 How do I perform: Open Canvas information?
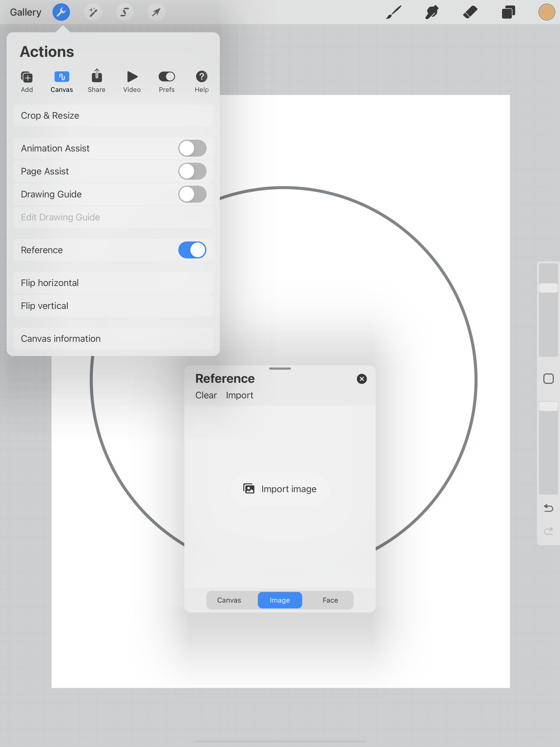[113, 339]
